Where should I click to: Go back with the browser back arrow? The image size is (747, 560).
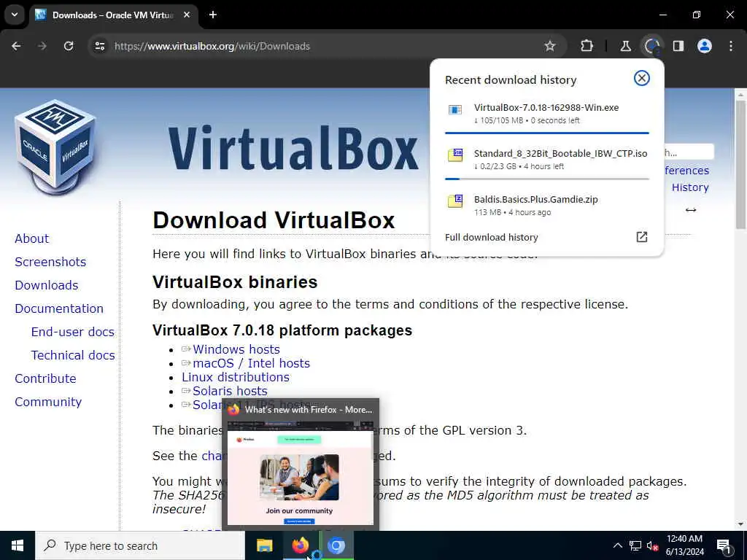16,46
